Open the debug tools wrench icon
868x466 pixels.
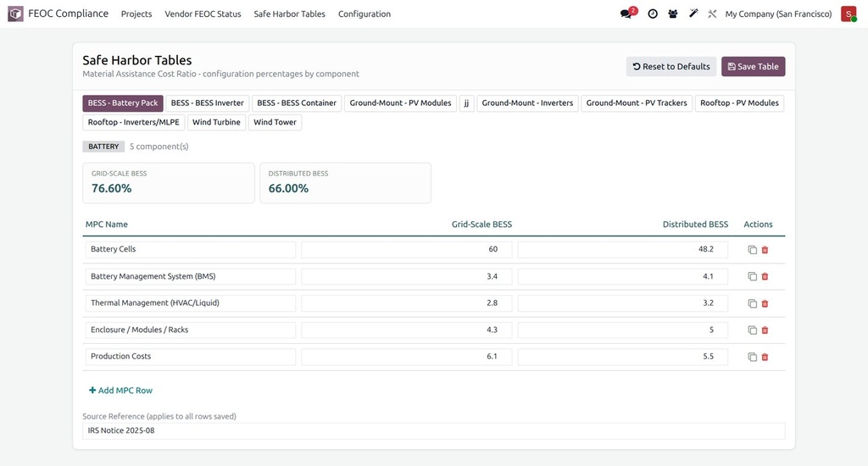tap(712, 14)
